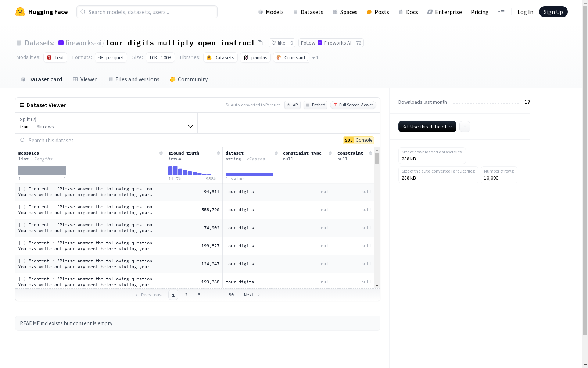The width and height of the screenshot is (588, 368).
Task: Click the ground_truth histogram bars
Action: pyautogui.click(x=192, y=170)
